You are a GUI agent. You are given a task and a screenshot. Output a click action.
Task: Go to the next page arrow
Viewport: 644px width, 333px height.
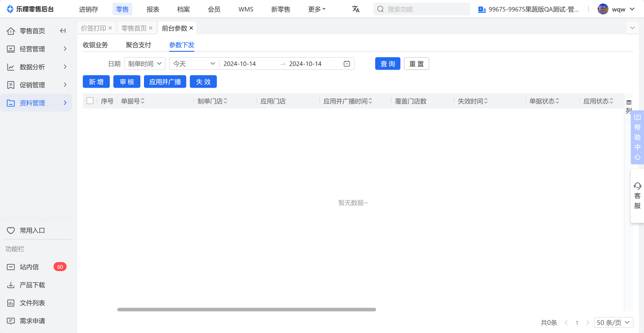tap(588, 322)
